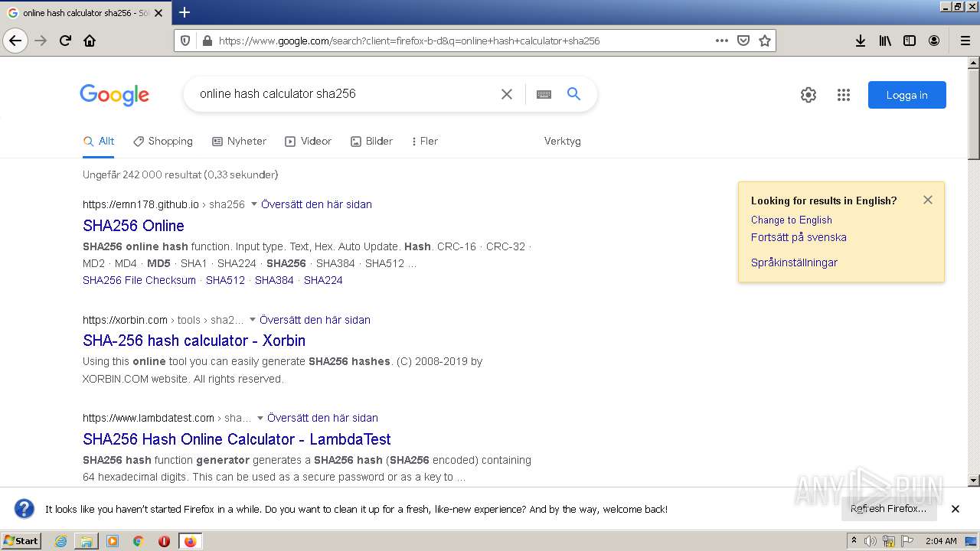Open the Windows Start menu

pos(21,540)
